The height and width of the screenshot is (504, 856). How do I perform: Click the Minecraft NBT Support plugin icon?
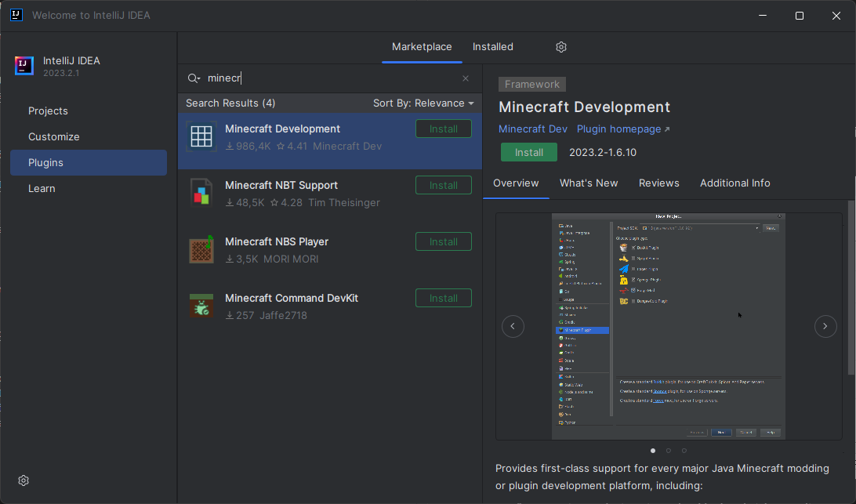click(201, 192)
